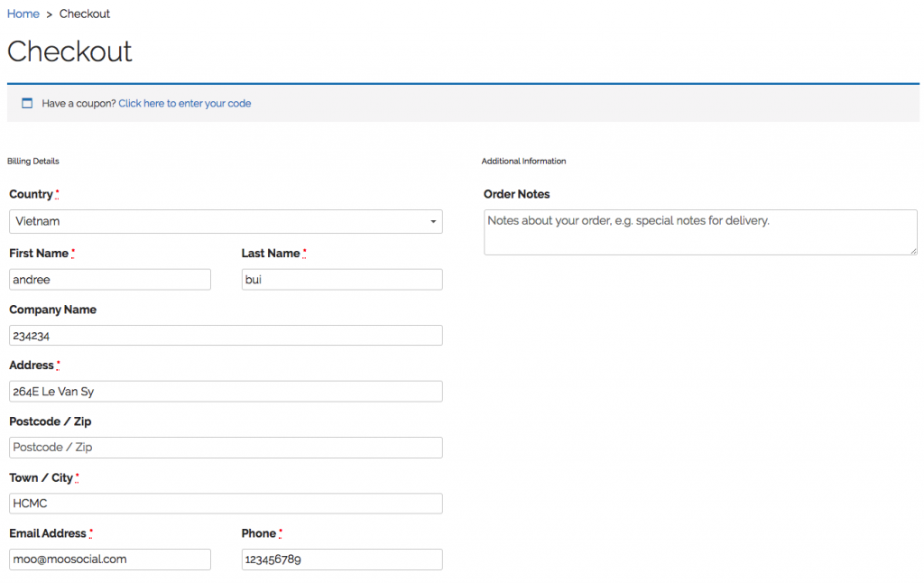Click the empty Postcode / Zip field

pos(226,448)
